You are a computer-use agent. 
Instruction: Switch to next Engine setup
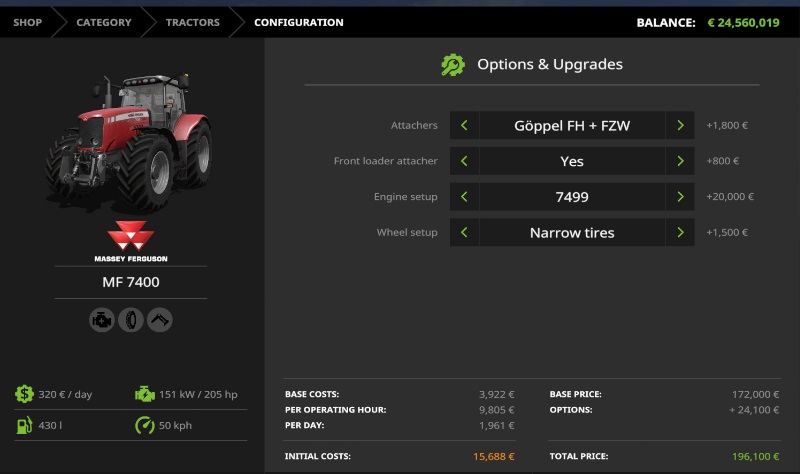[x=680, y=197]
